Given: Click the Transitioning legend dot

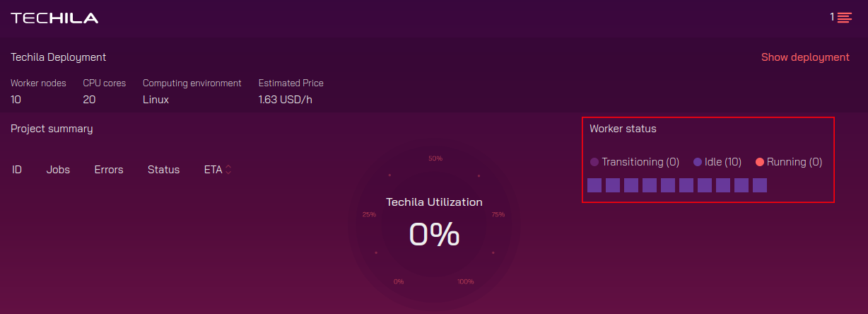Looking at the screenshot, I should coord(594,162).
